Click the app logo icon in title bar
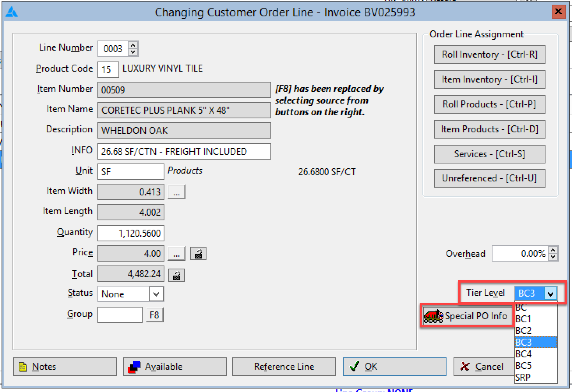 pos(12,12)
